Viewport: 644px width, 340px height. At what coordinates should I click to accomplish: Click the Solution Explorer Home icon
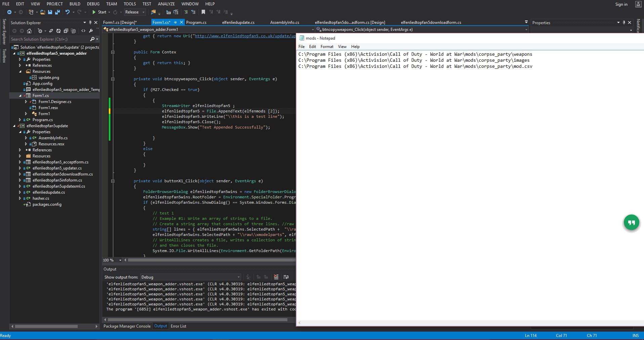point(29,31)
